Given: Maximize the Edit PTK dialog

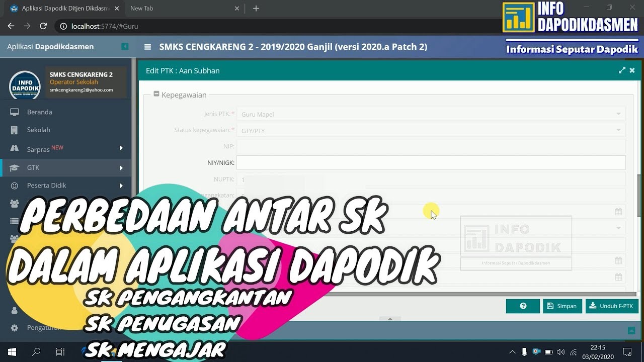Looking at the screenshot, I should (622, 70).
